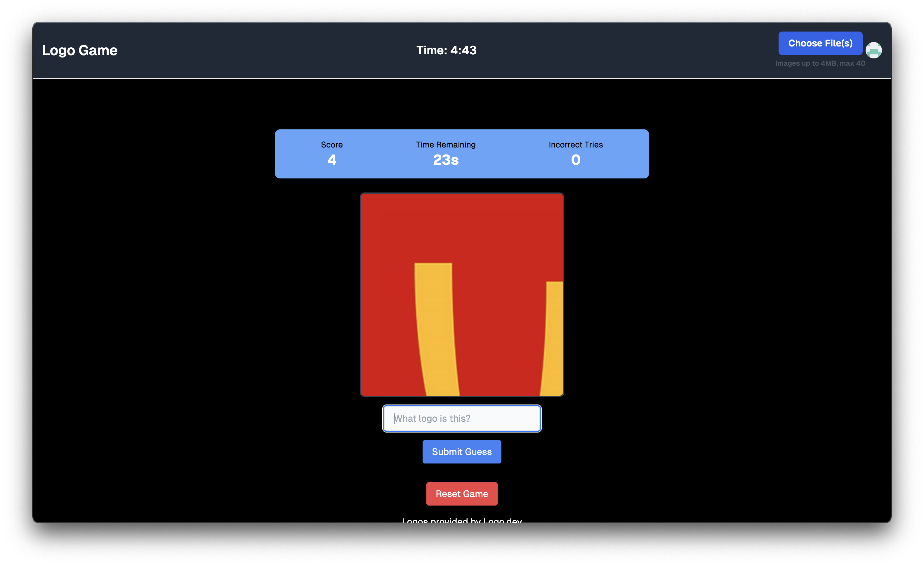Click the Reset Game button
Screen dimensions: 924x566
(x=462, y=494)
